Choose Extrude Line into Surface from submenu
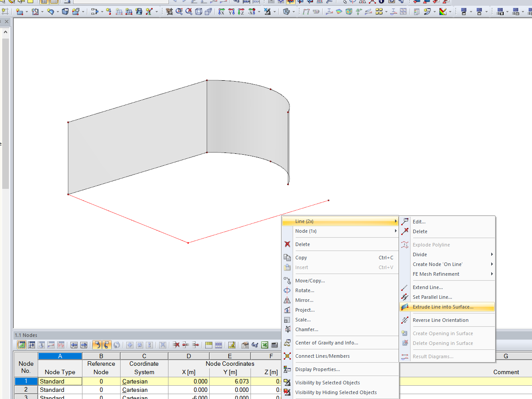 pos(443,307)
